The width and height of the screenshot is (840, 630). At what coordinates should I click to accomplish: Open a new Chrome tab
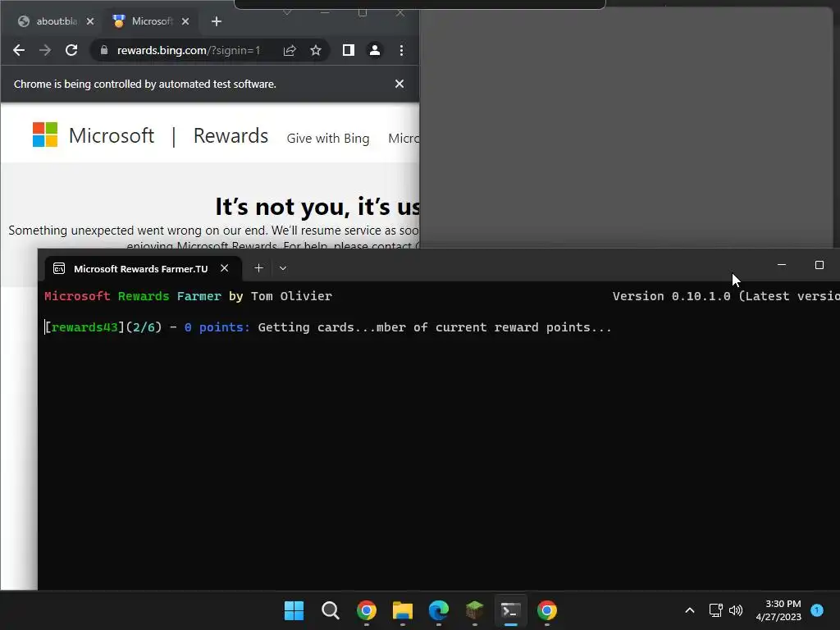pyautogui.click(x=217, y=21)
